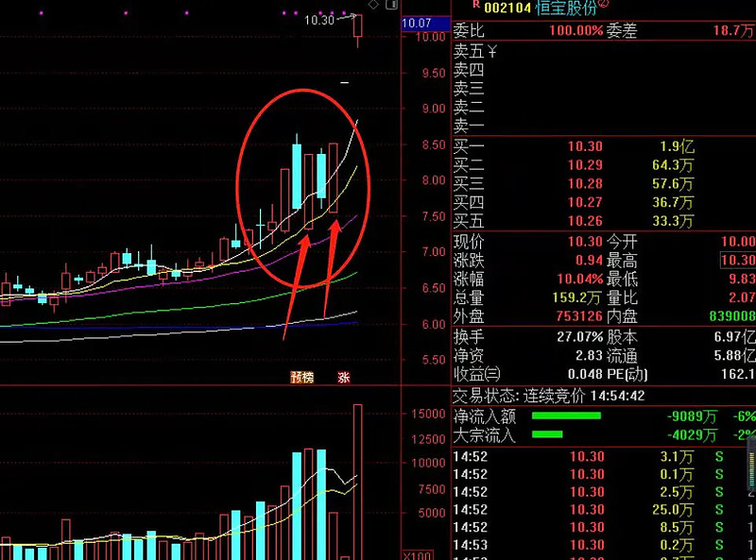
Task: Click the circled number badge after 恒宝股份
Action: coord(604,4)
